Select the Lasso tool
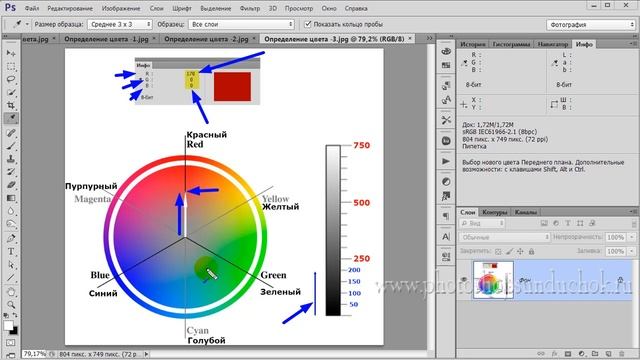This screenshot has height=360, width=640. [11, 79]
